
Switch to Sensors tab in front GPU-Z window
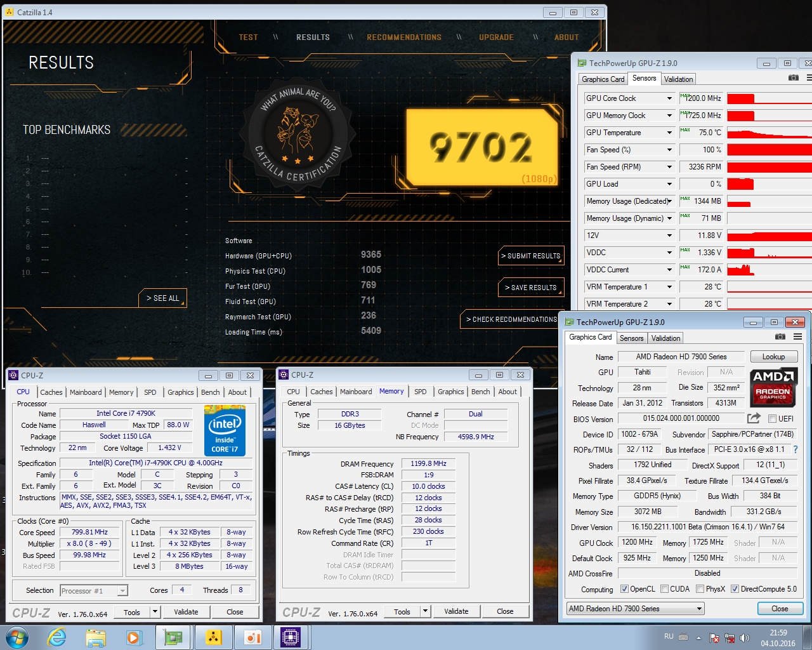coord(631,338)
